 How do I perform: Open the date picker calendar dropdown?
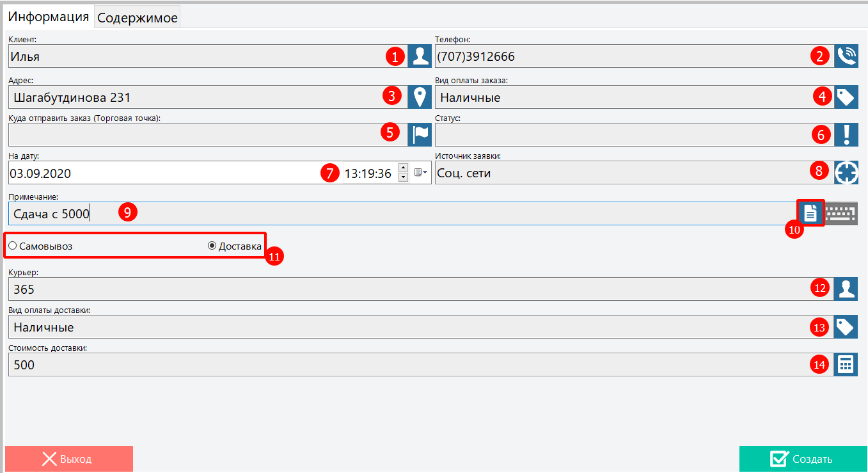[420, 173]
